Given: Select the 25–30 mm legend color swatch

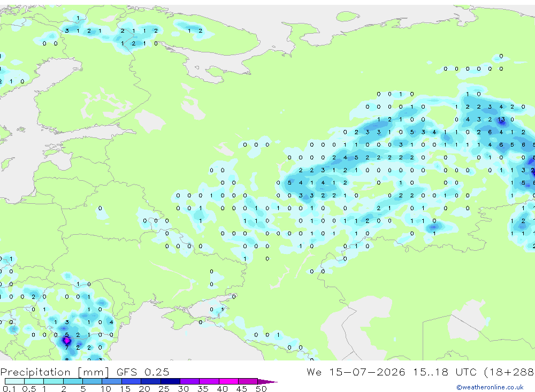Looking at the screenshot, I should 170,381.
